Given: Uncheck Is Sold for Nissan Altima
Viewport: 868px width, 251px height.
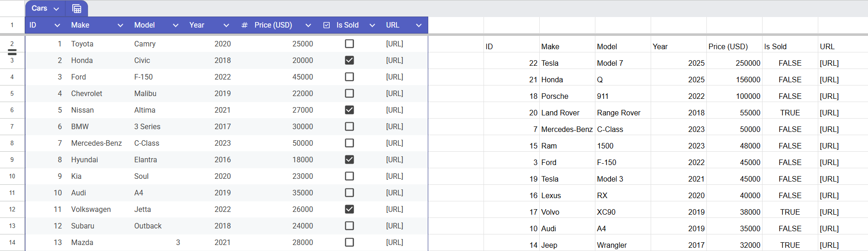Looking at the screenshot, I should (350, 110).
